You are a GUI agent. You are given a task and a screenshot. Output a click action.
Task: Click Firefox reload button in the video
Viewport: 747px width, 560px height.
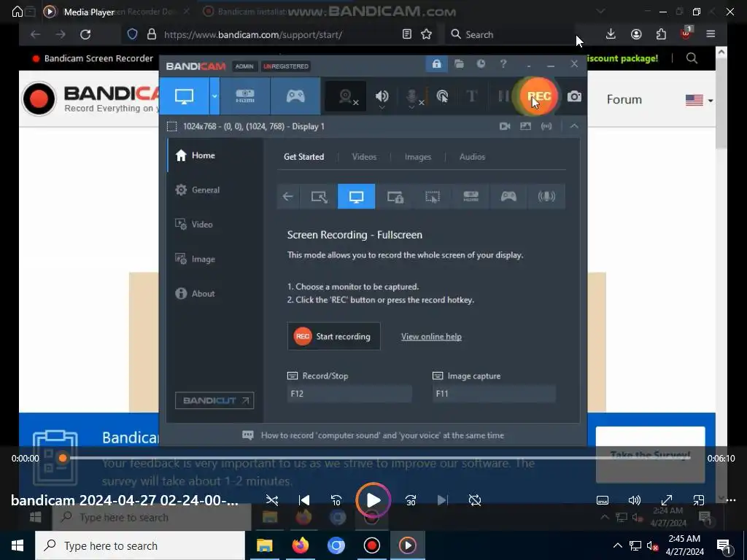[x=85, y=34]
